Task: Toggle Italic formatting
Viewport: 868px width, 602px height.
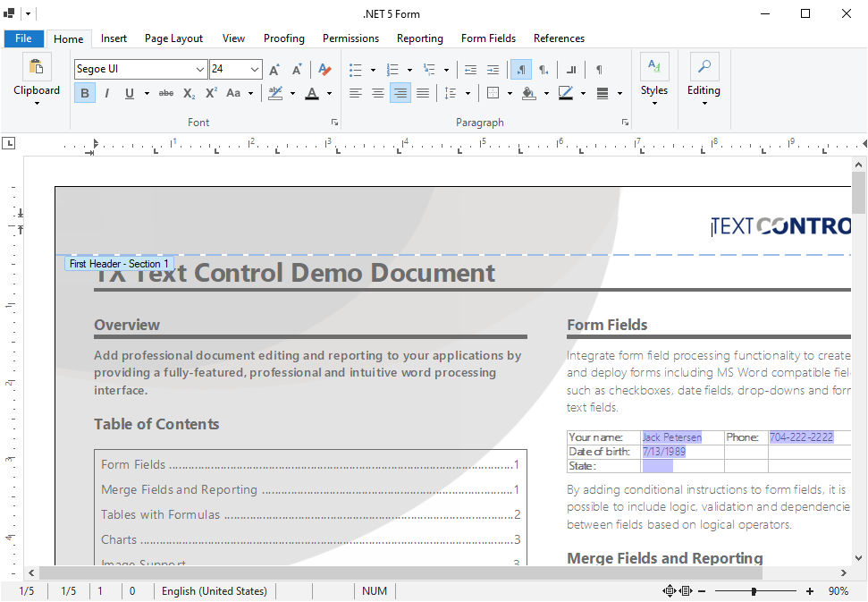Action: pos(107,93)
